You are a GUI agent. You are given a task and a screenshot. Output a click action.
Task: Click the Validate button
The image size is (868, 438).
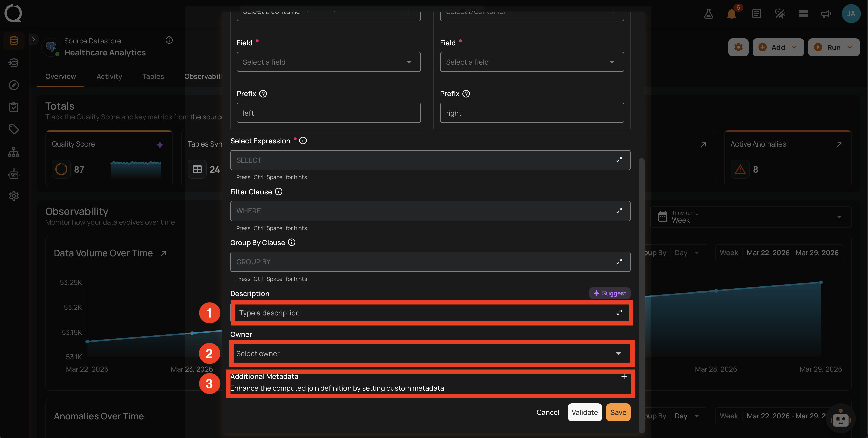click(x=585, y=412)
